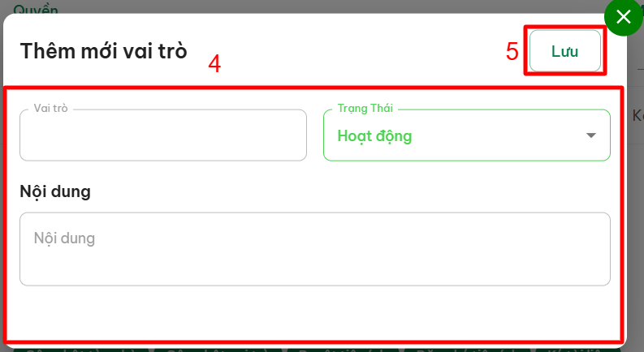The width and height of the screenshot is (644, 352).
Task: Click the Quyền text behind the dialog
Action: 36,7
